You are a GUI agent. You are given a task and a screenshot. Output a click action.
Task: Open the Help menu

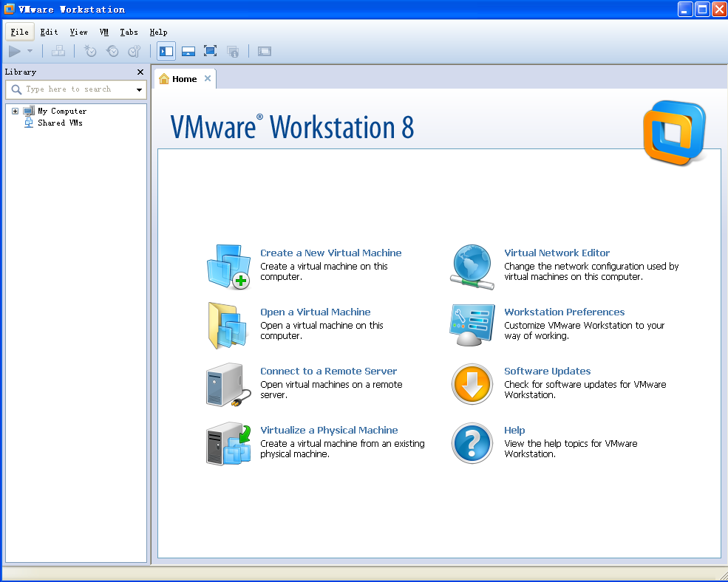click(158, 32)
